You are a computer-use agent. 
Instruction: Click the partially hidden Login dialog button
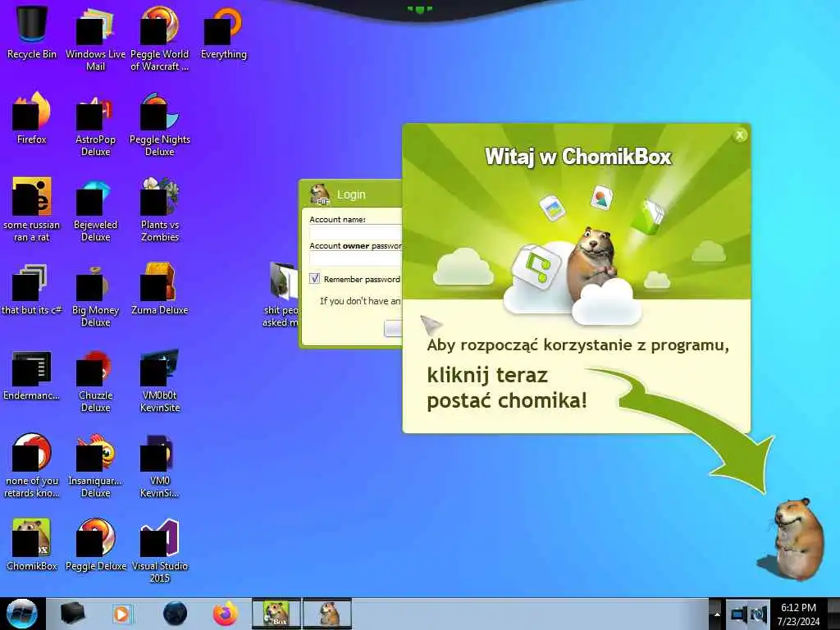click(393, 328)
